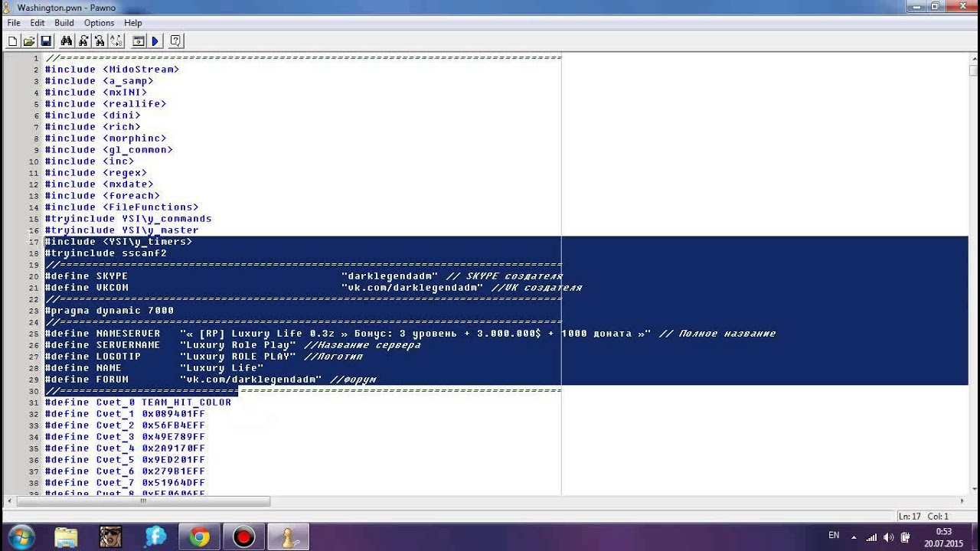Click the '#define SKYPE' line

pos(304,276)
